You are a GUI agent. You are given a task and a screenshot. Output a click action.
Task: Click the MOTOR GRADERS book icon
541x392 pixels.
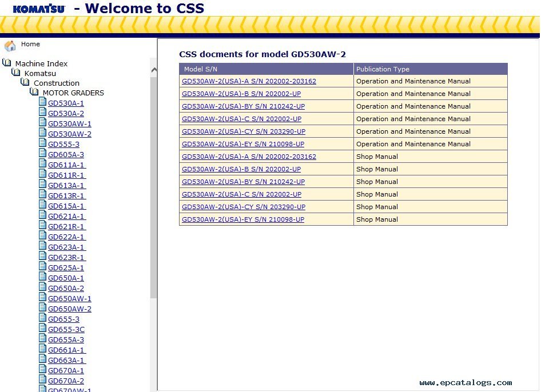[x=34, y=91]
